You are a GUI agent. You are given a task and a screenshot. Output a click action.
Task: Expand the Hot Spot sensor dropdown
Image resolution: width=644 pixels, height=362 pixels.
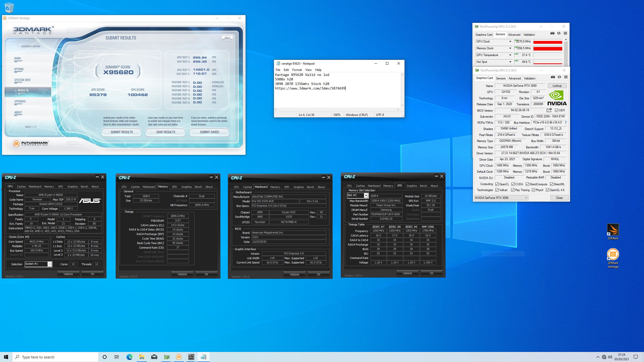pos(510,62)
